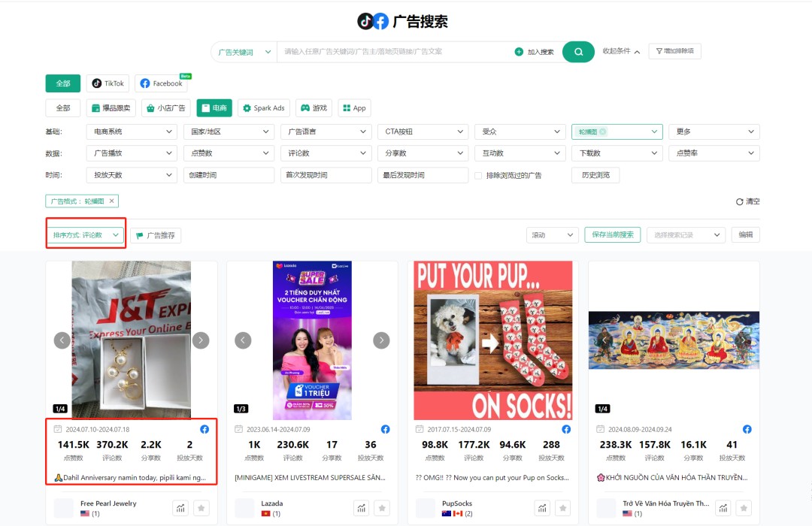Open the 投放天数 time dropdown

132,175
